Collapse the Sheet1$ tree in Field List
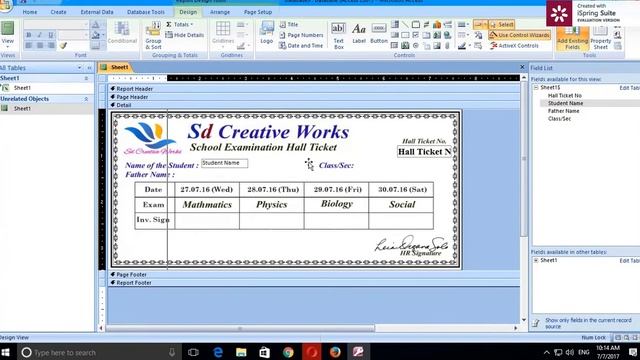640x360 pixels. [536, 87]
